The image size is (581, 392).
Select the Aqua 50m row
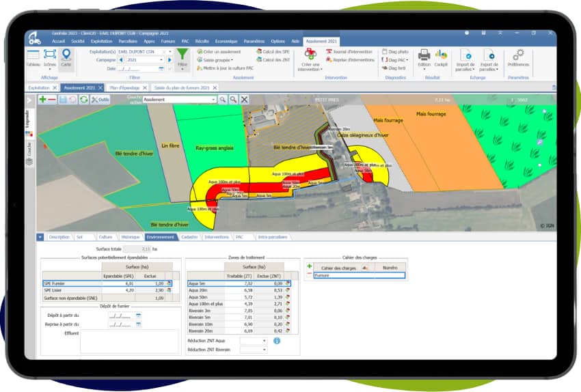[239, 297]
